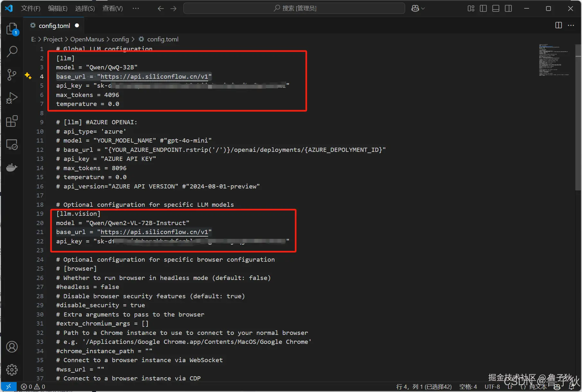The height and width of the screenshot is (392, 582).
Task: Open the Explorer view in activity bar
Action: [12, 29]
